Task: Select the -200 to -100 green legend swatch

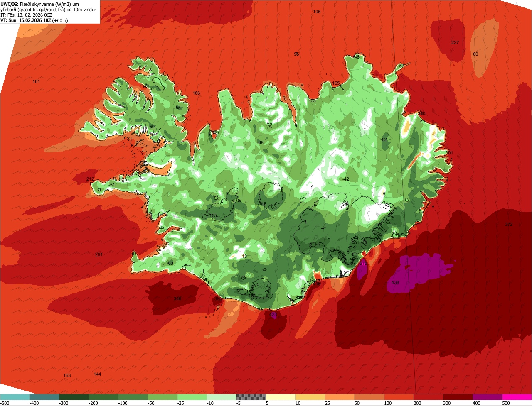Action: [x=103, y=397]
